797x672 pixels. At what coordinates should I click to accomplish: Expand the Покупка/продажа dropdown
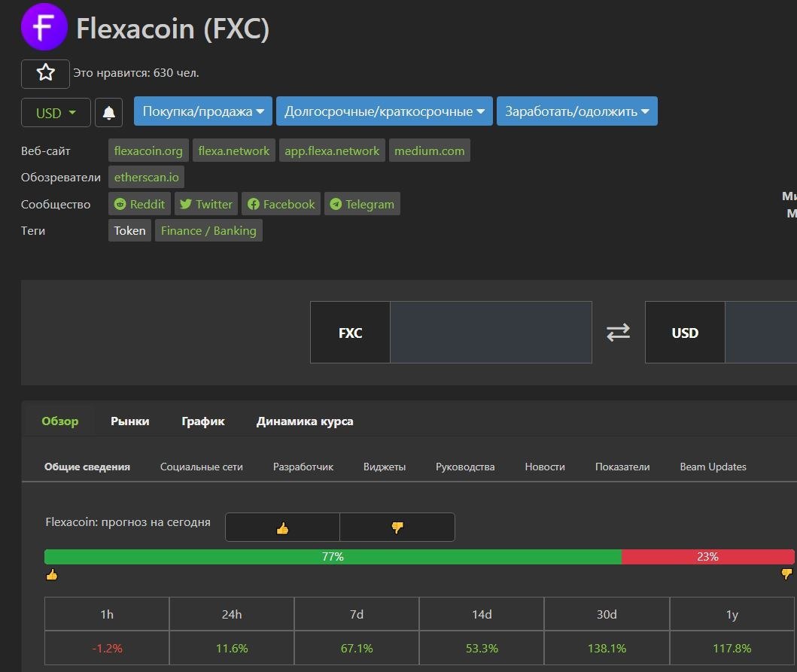(x=202, y=111)
